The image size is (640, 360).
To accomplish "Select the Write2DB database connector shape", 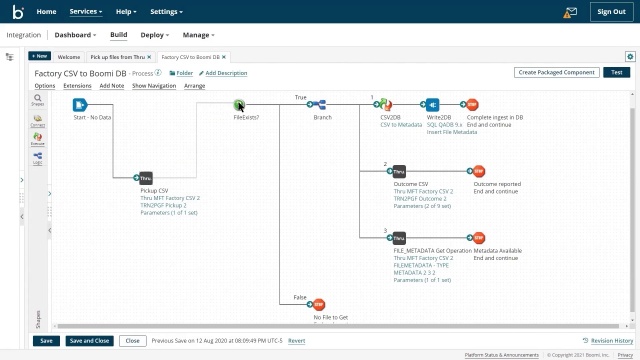I will pos(432,105).
